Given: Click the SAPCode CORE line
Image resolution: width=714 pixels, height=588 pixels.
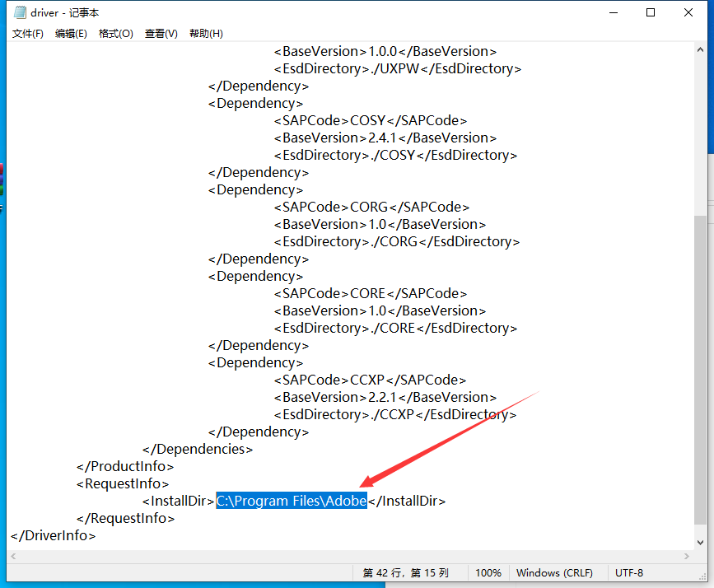Looking at the screenshot, I should 371,293.
